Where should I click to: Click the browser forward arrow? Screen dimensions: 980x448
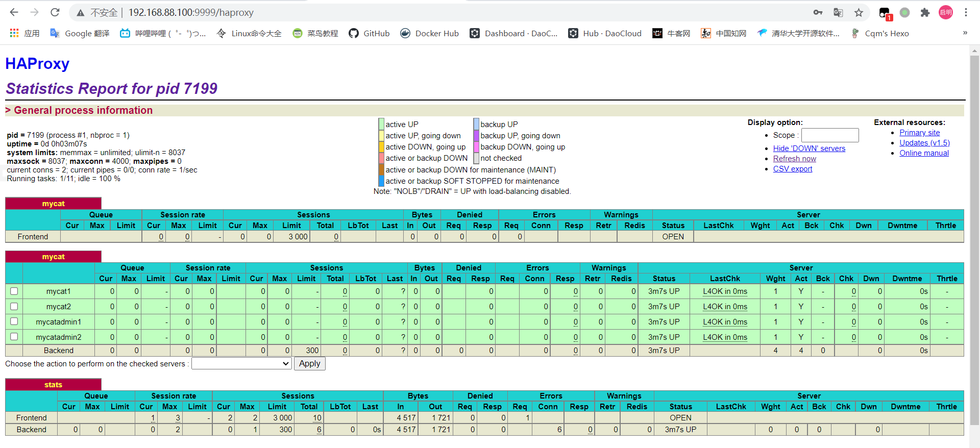pyautogui.click(x=34, y=12)
